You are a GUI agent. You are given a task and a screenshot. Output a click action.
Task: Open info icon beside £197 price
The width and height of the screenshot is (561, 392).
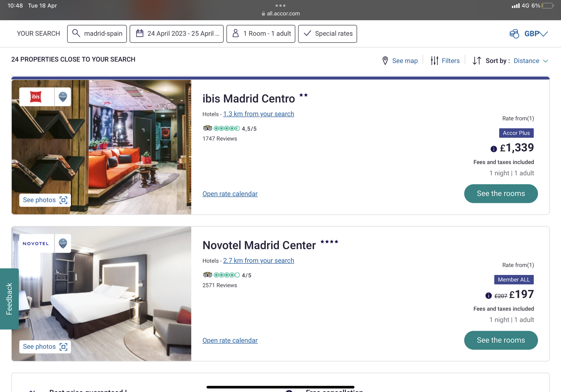point(488,295)
